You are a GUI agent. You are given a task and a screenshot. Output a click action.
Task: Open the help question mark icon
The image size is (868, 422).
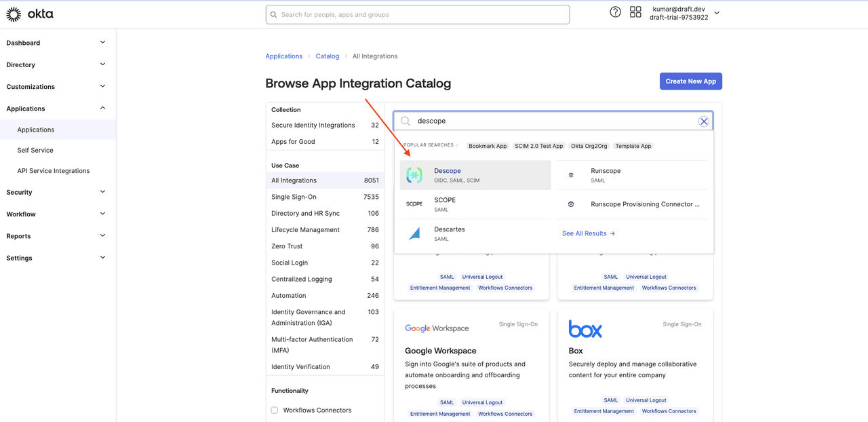[615, 12]
